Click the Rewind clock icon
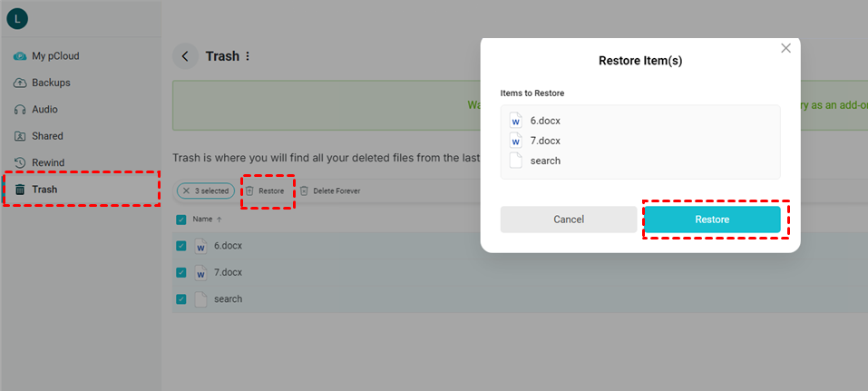This screenshot has height=391, width=868. (20, 163)
